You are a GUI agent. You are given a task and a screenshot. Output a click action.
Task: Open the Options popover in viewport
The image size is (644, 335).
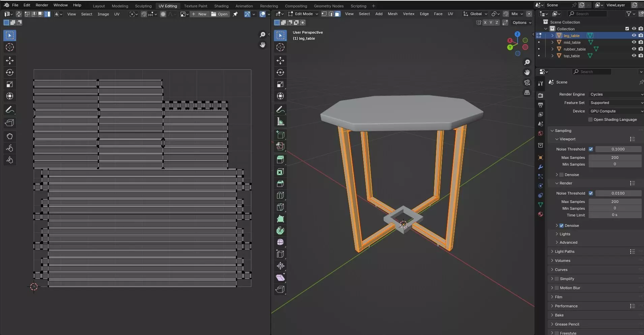click(x=522, y=23)
